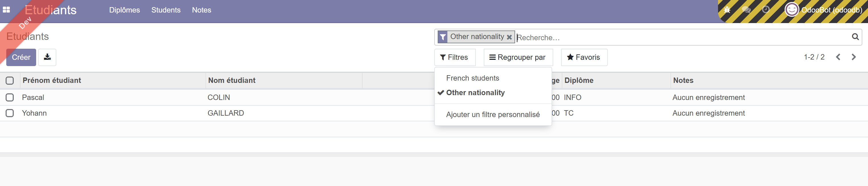Screen dimensions: 868x186
Task: Open the Diplômes menu
Action: 124,10
